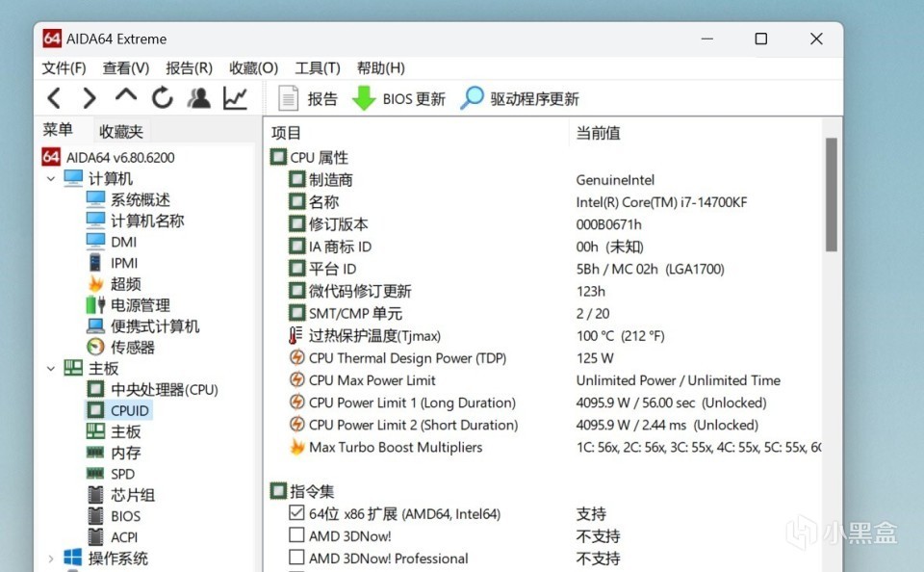Refresh the current page
Screen dimensions: 924x572
tap(162, 98)
